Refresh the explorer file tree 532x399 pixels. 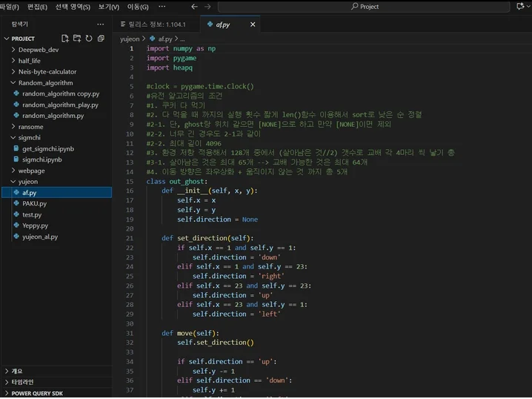tap(87, 39)
